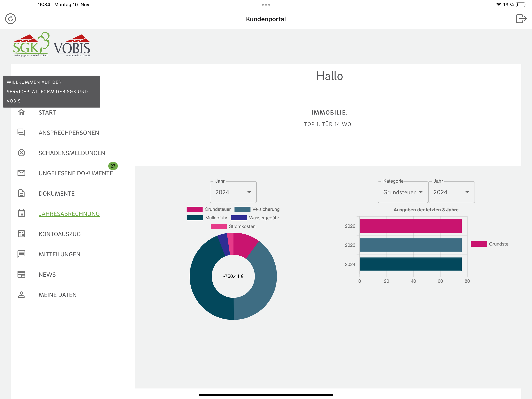Open KONTOAUSZUG menu entry
Viewport: 532px width, 399px height.
point(60,234)
